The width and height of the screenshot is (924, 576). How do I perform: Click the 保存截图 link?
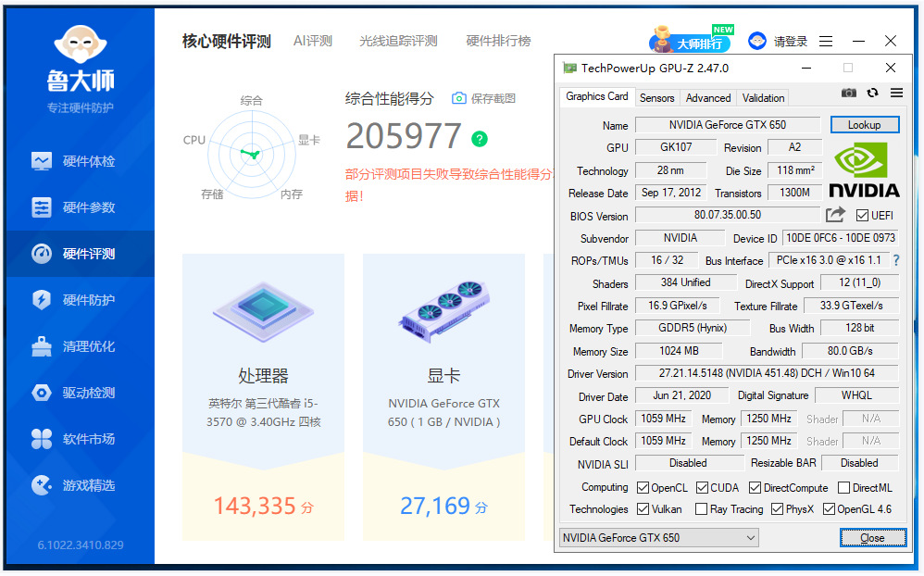tap(483, 98)
